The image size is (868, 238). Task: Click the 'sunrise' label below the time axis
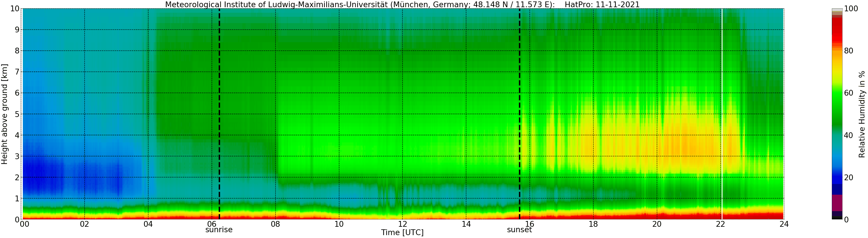click(x=219, y=230)
